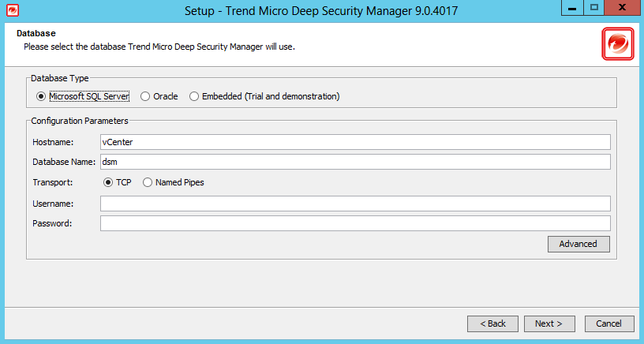Choose the Oracle database option
Image resolution: width=644 pixels, height=344 pixels.
[145, 96]
